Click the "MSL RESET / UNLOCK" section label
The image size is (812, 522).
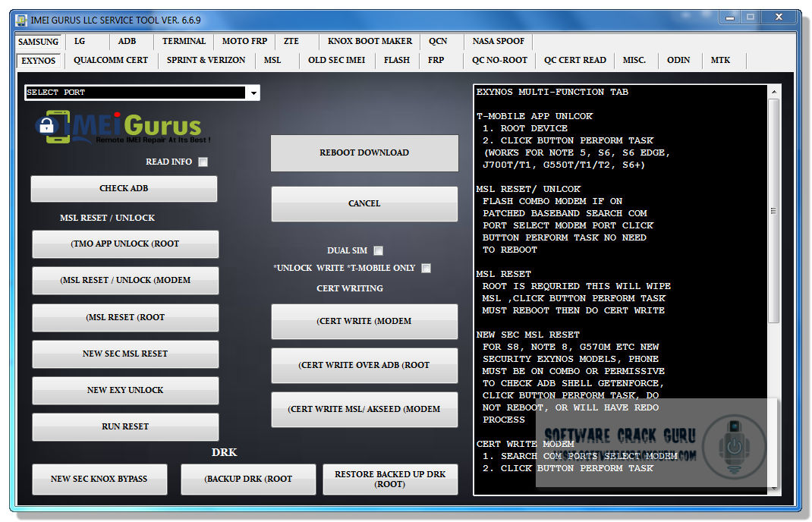pos(107,218)
